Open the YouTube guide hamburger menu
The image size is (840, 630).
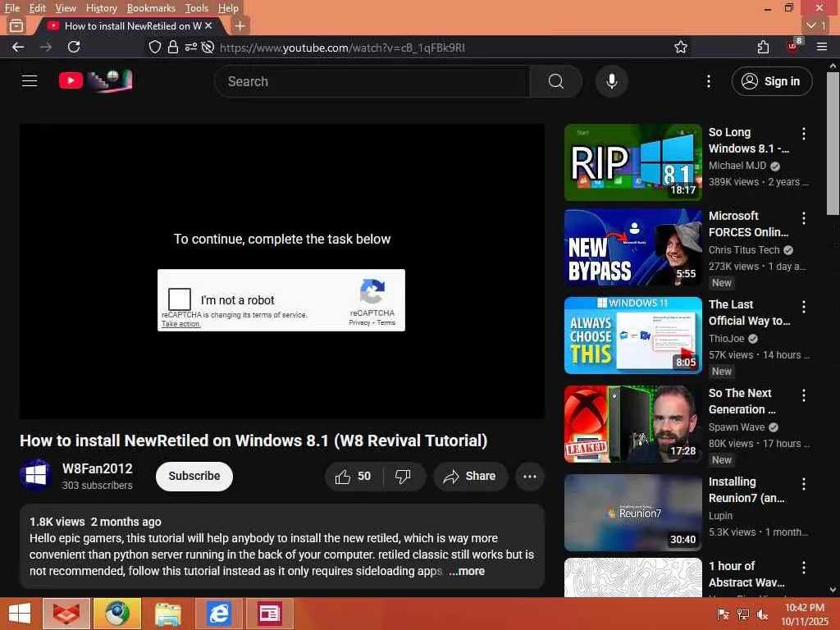click(x=30, y=81)
